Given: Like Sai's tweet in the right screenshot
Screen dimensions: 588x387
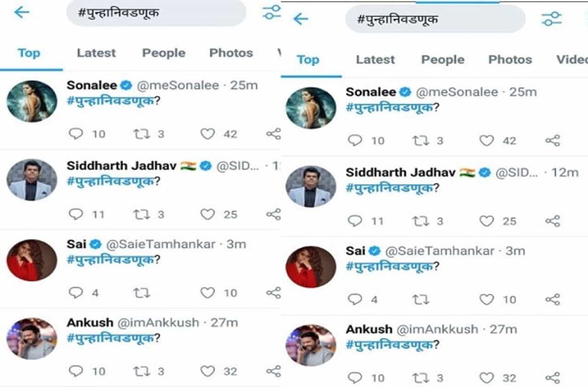Looking at the screenshot, I should [486, 300].
